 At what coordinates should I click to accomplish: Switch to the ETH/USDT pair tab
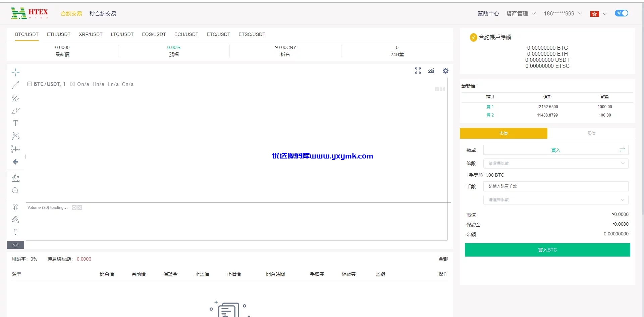pyautogui.click(x=59, y=34)
